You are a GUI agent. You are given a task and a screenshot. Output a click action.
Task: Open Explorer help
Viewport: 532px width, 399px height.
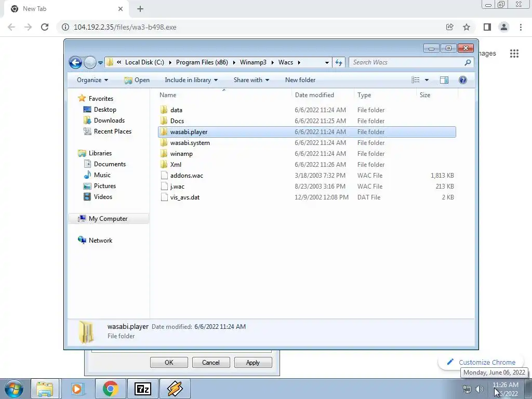click(x=463, y=80)
